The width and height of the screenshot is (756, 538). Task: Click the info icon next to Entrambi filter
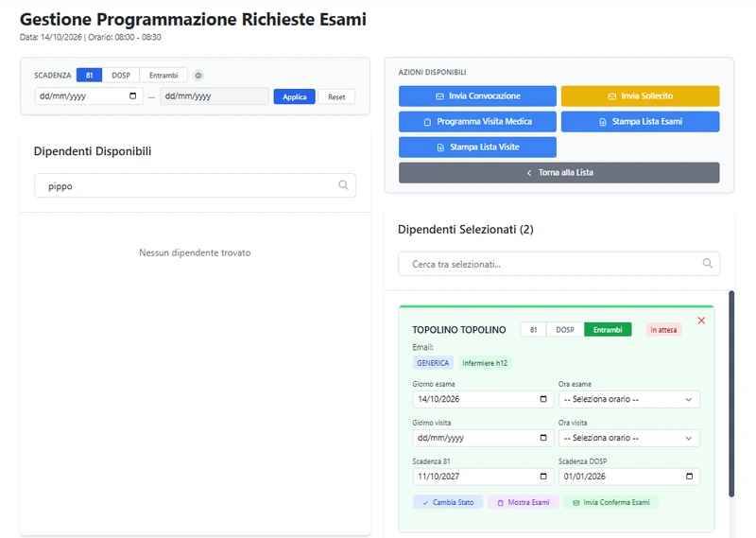click(x=198, y=76)
